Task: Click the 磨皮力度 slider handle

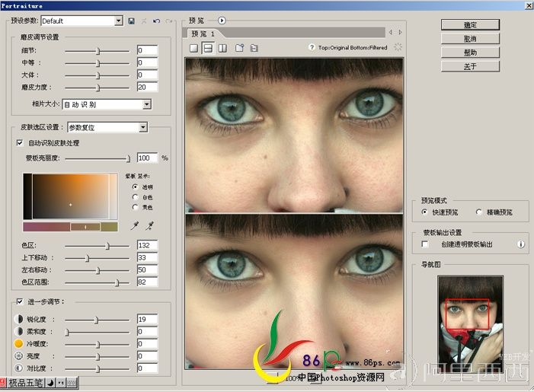Action: pyautogui.click(x=98, y=88)
